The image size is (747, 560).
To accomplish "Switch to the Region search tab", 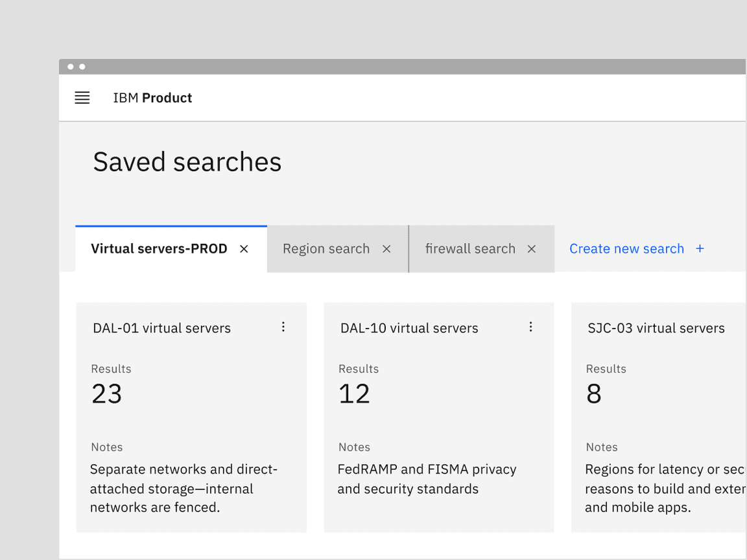I will click(x=326, y=249).
